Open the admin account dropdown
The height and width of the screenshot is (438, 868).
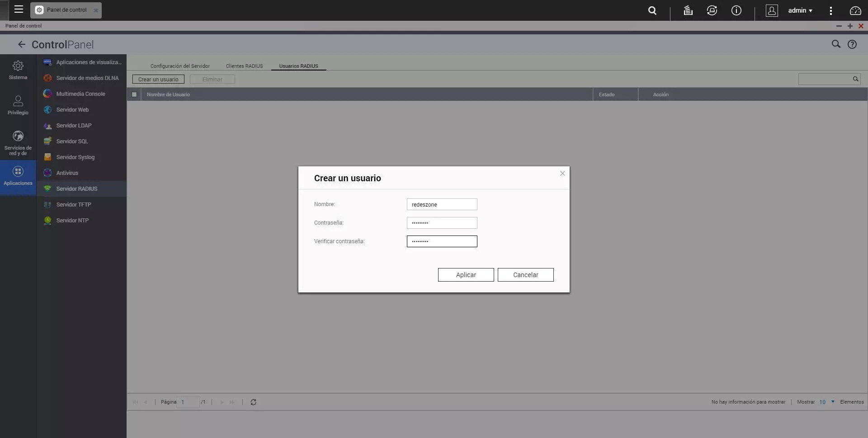coord(800,10)
